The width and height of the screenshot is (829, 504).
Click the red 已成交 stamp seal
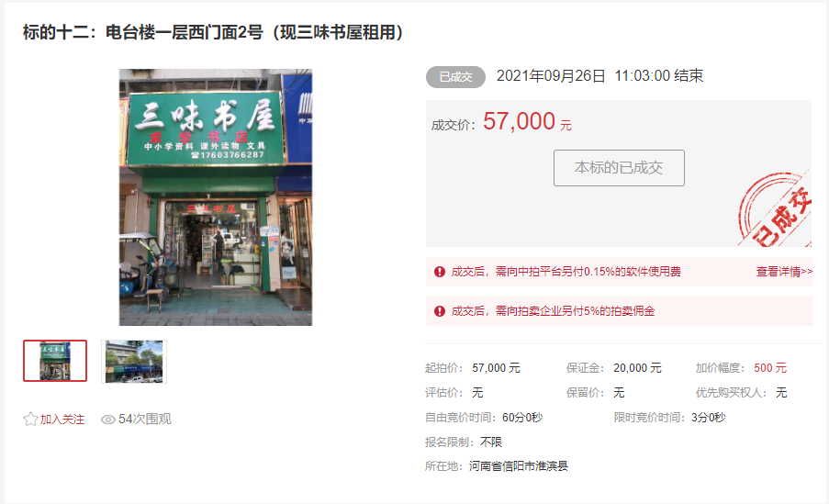coord(775,209)
